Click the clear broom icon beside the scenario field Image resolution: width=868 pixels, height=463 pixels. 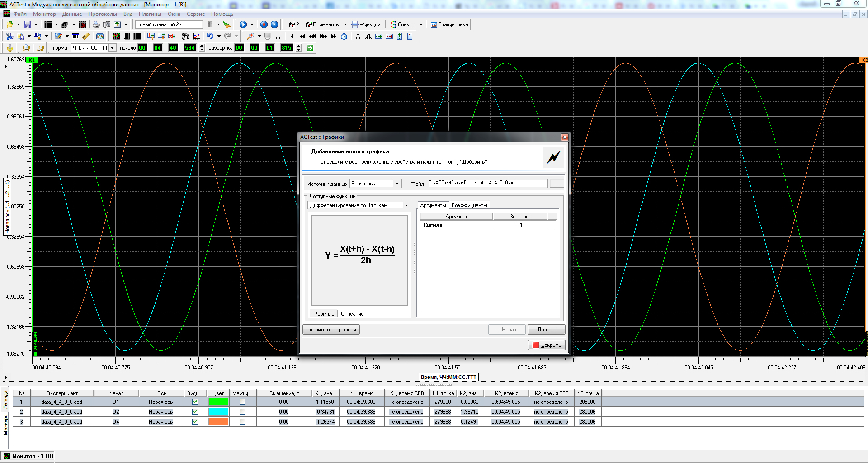click(227, 24)
